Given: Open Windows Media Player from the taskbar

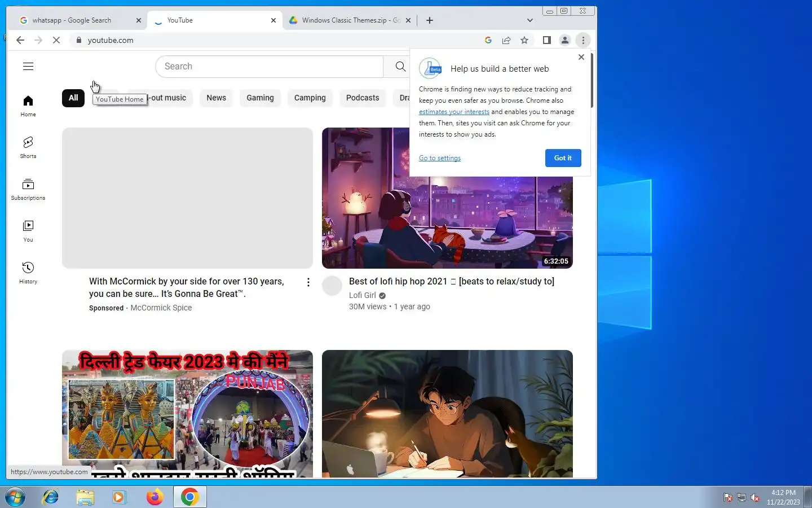Looking at the screenshot, I should pos(119,497).
